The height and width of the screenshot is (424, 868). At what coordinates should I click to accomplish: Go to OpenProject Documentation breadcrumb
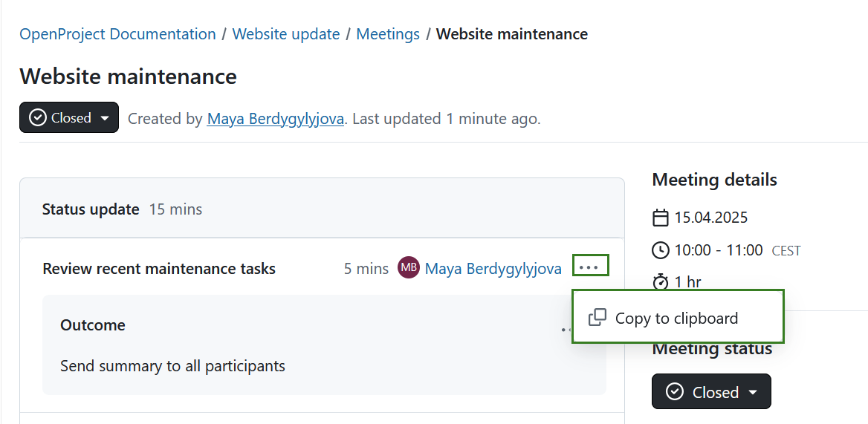[x=117, y=34]
